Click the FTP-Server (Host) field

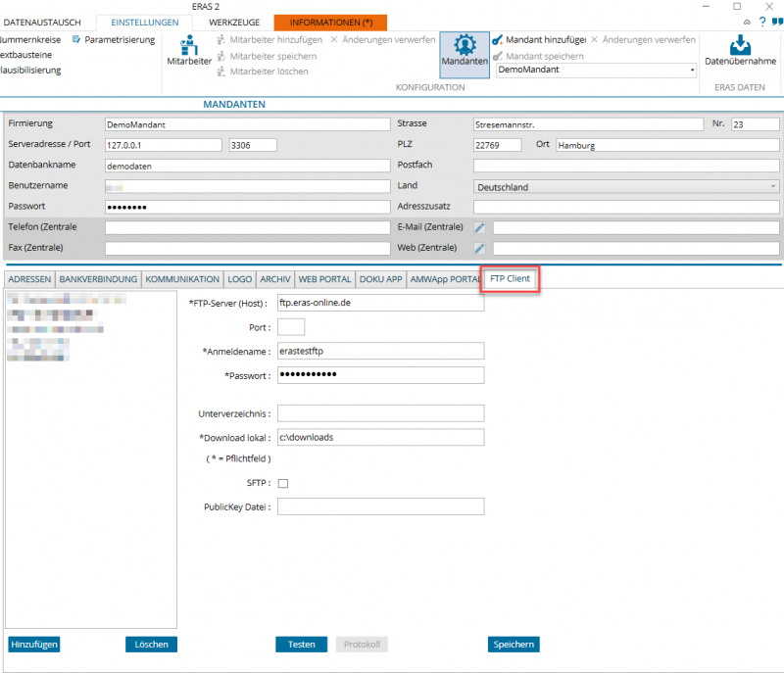(380, 303)
